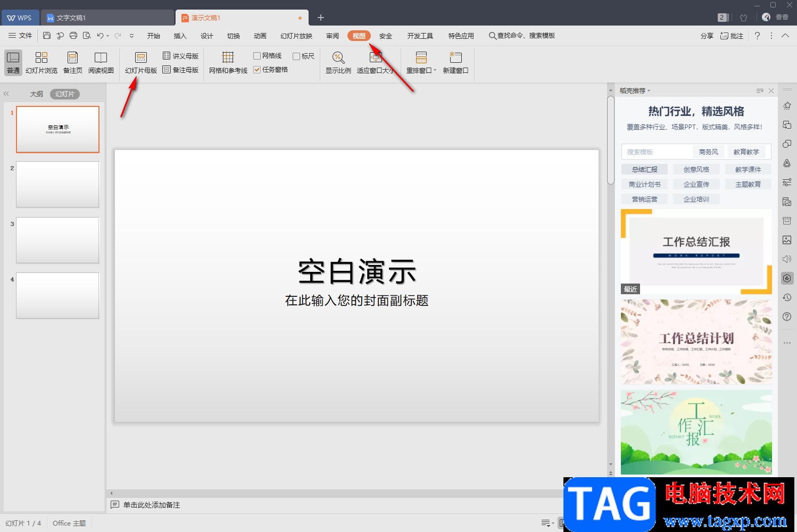
Task: Open the zoom ratio (显示比例) dialog
Action: click(338, 63)
